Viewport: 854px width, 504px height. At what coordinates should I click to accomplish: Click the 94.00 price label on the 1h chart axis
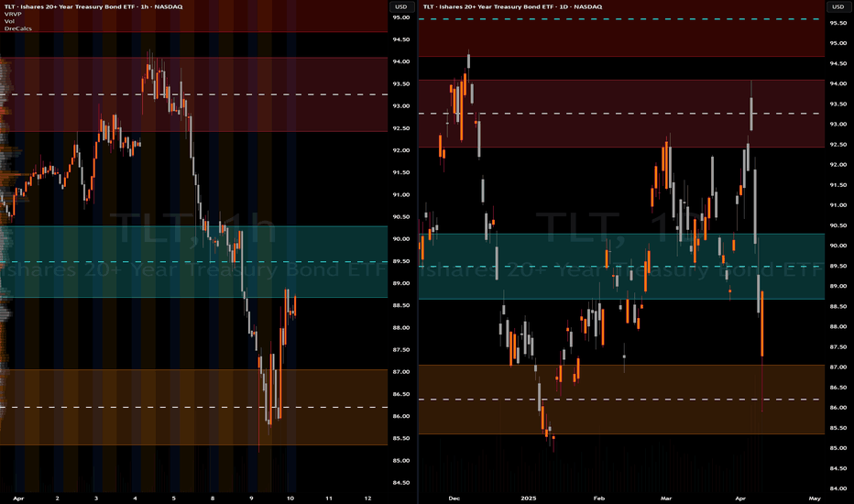[x=401, y=61]
